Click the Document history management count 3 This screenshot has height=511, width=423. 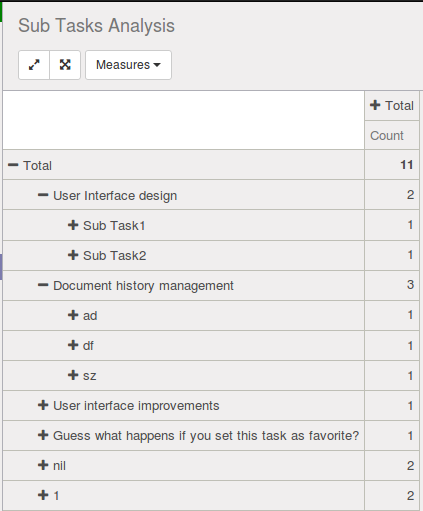pos(392,285)
